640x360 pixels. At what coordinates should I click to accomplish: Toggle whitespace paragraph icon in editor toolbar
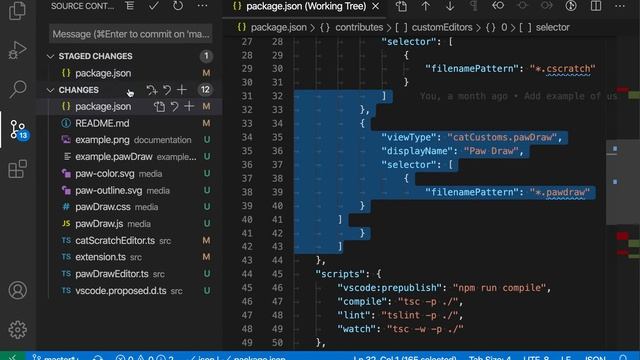474,6
